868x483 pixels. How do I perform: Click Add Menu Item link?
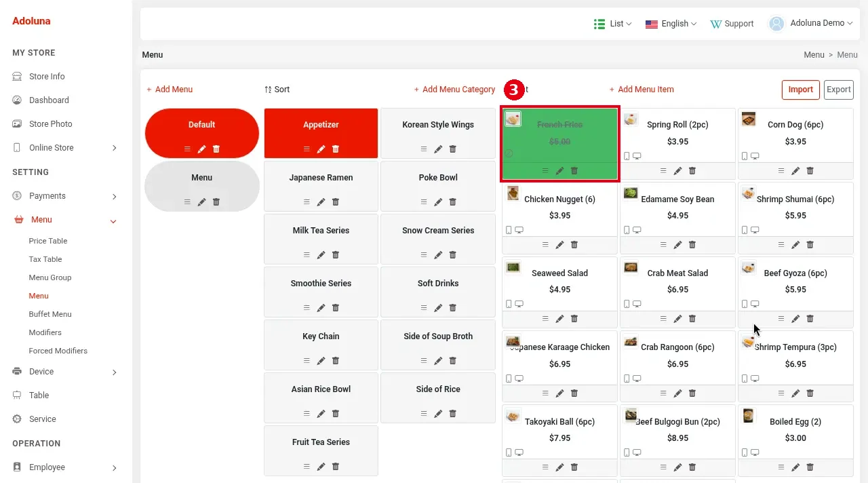pyautogui.click(x=642, y=90)
